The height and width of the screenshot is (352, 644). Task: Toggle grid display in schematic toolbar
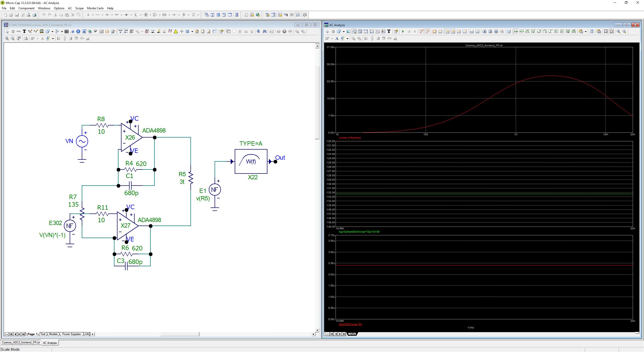pos(187,31)
